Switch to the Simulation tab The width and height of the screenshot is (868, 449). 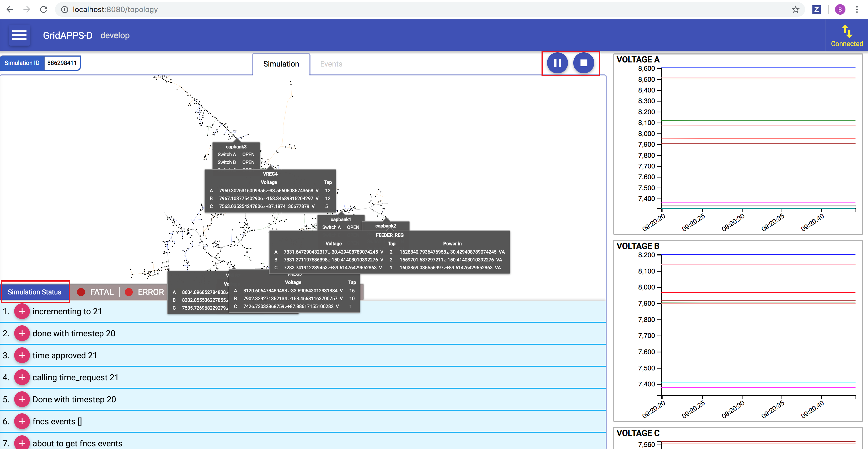coord(281,64)
